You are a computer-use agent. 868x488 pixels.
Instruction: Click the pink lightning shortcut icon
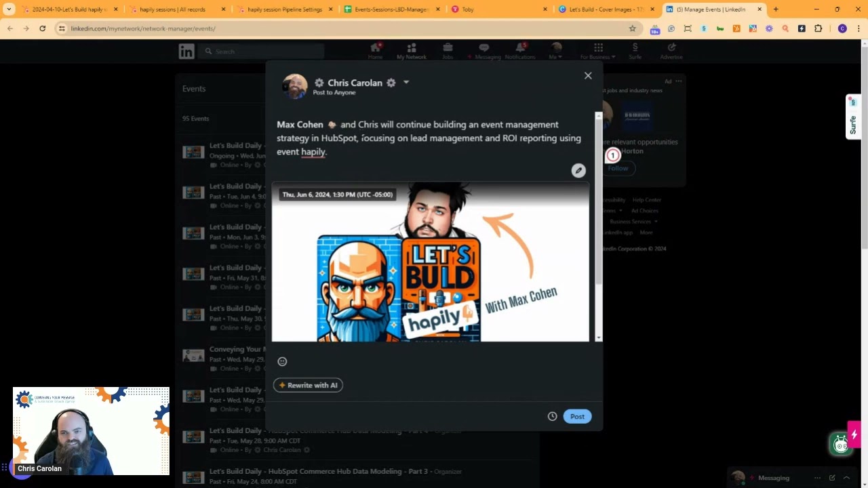click(x=854, y=434)
